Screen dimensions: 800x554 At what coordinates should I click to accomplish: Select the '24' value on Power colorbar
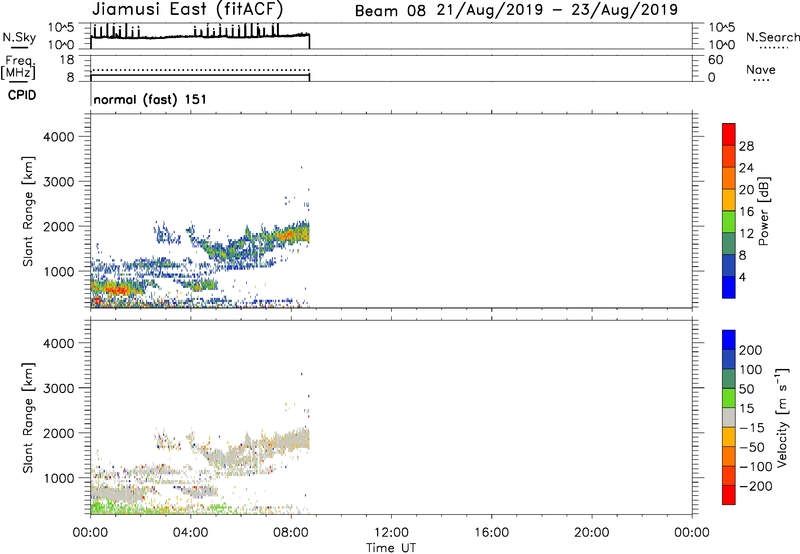click(x=746, y=168)
